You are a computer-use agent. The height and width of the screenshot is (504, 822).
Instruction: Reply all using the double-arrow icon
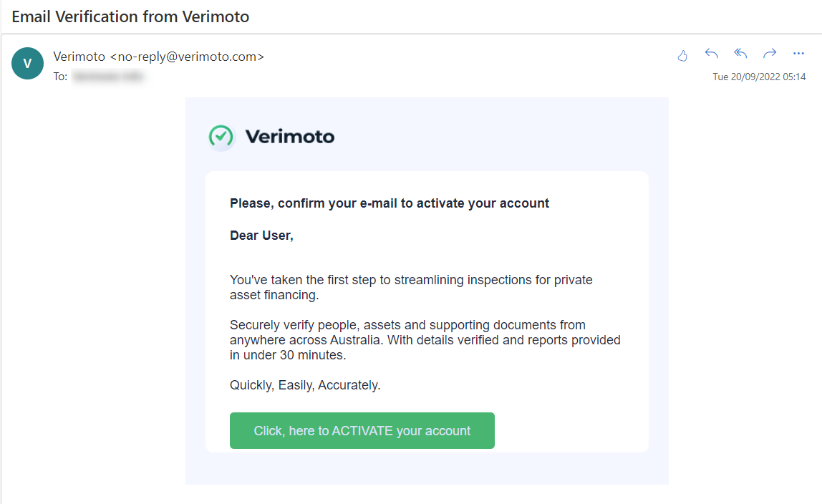tap(740, 54)
